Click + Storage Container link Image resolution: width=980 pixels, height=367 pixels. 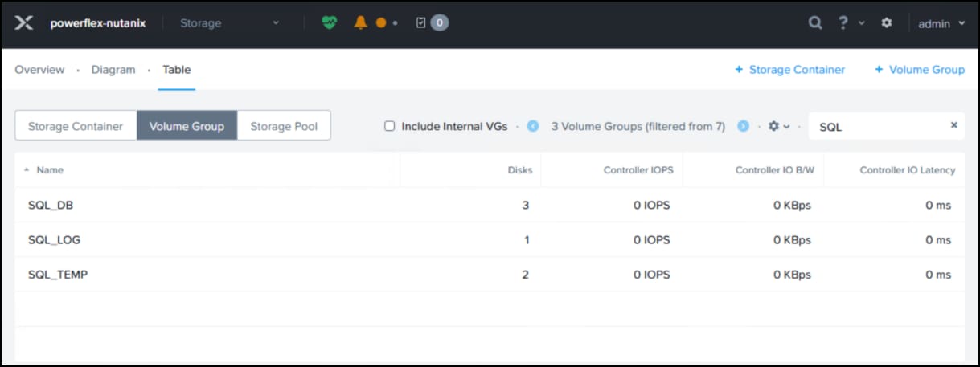[x=790, y=70]
